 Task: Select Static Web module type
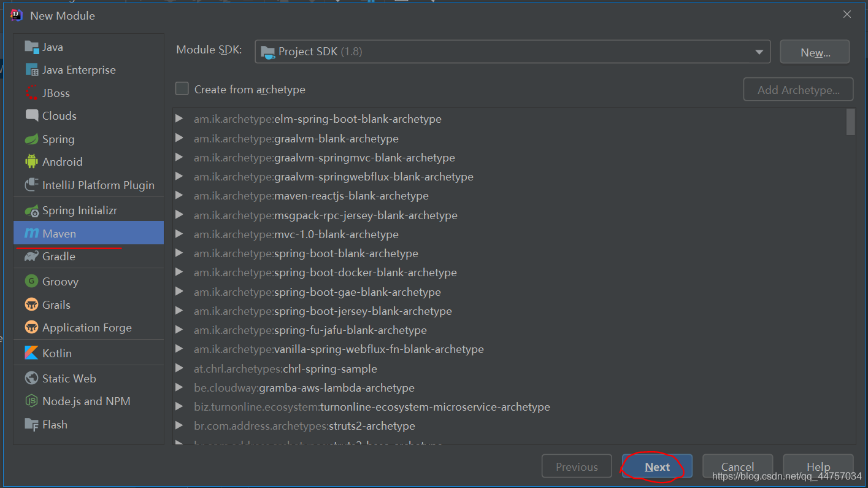point(88,378)
